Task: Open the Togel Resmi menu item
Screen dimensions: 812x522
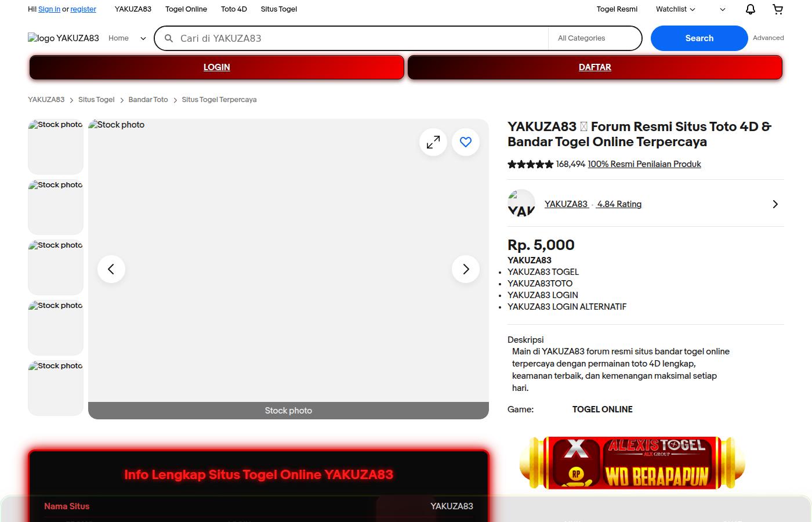Action: pos(617,9)
